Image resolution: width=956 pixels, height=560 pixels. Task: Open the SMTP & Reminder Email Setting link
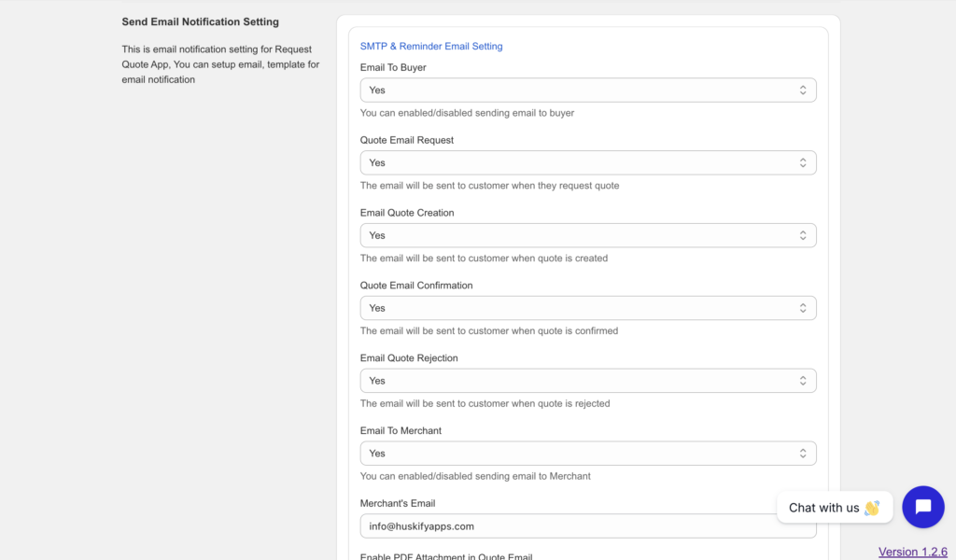(x=431, y=46)
